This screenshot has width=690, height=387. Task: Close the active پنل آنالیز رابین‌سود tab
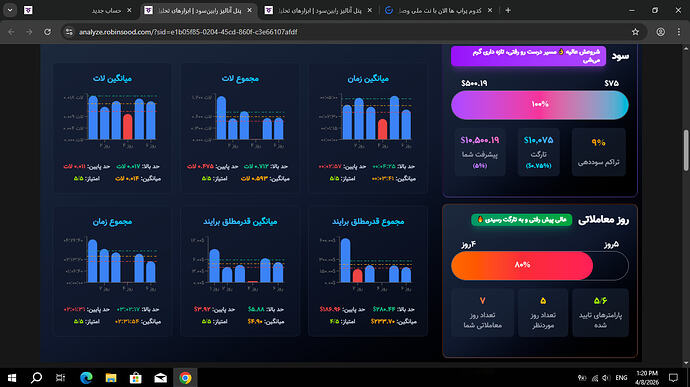250,10
